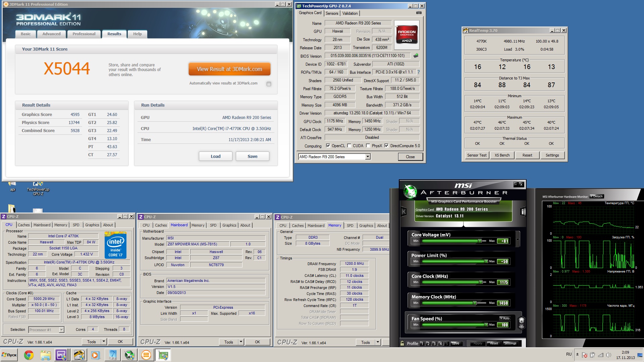Click the Windows Media Player taskbar icon
Screen dimensions: 644x362
95,355
